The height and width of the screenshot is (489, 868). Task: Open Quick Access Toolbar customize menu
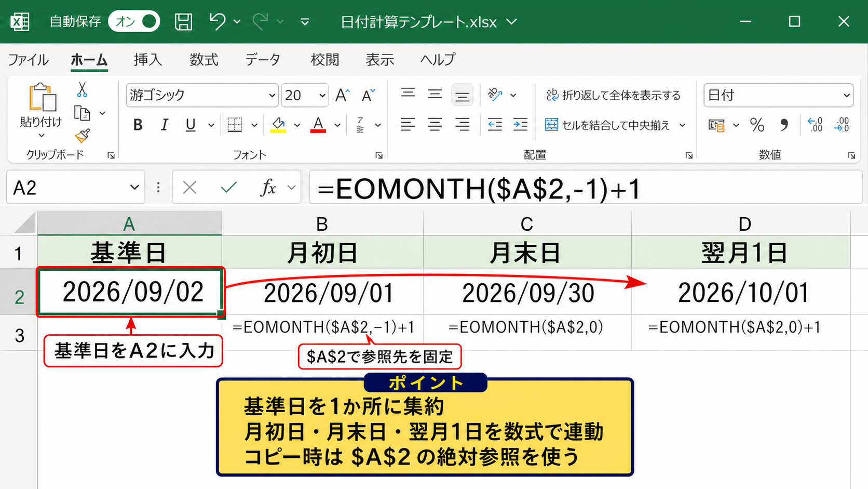305,22
